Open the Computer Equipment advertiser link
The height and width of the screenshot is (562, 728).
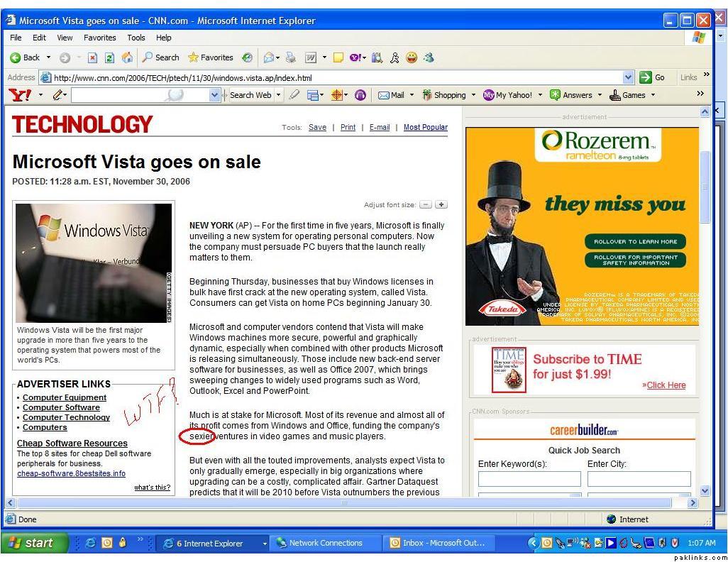coord(65,397)
